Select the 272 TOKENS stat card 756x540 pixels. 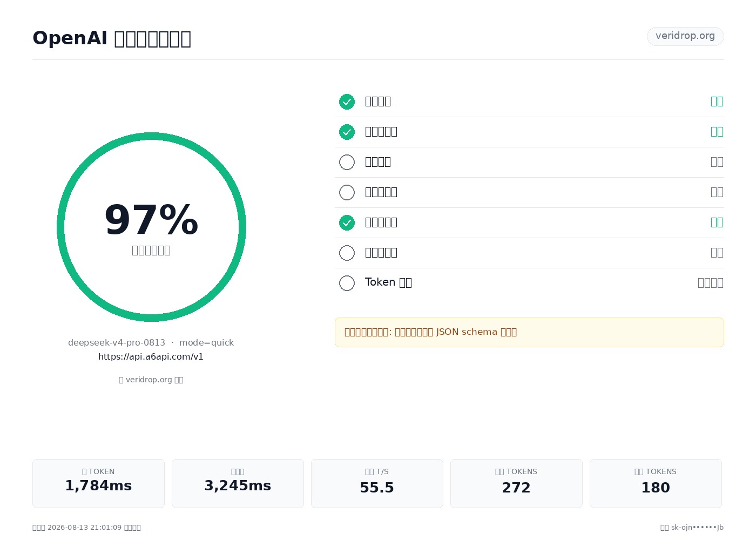[x=516, y=483]
